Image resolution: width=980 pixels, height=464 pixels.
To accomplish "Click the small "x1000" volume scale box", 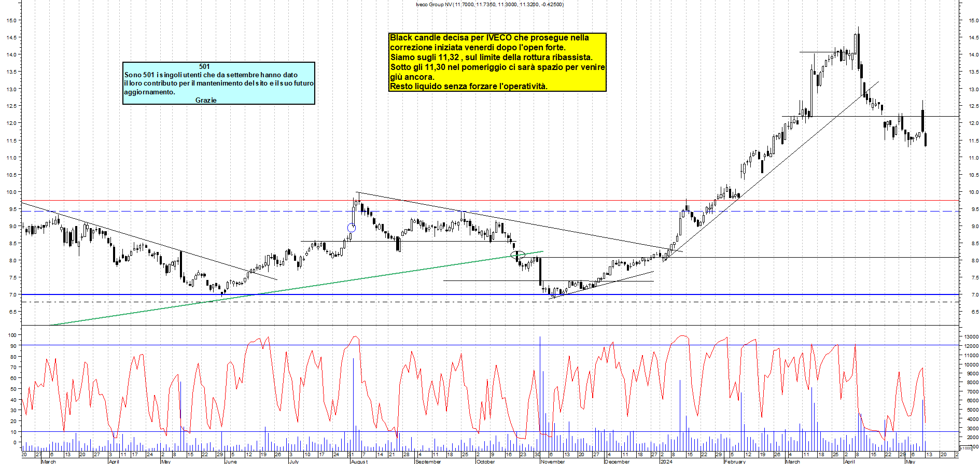I will pos(966,448).
